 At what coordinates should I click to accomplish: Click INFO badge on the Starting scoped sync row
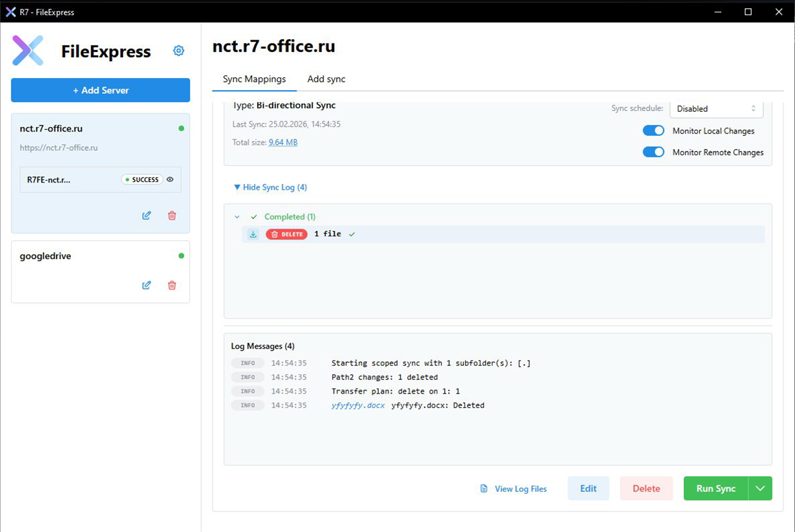click(x=248, y=363)
